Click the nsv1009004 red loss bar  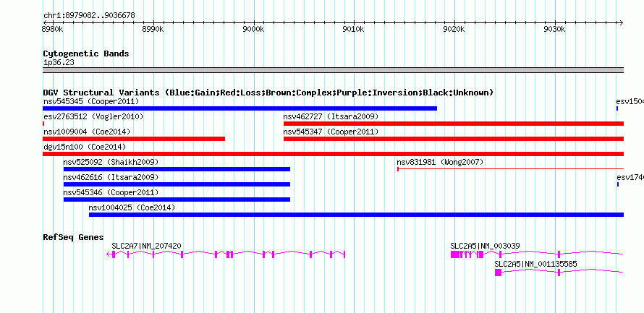pyautogui.click(x=134, y=139)
